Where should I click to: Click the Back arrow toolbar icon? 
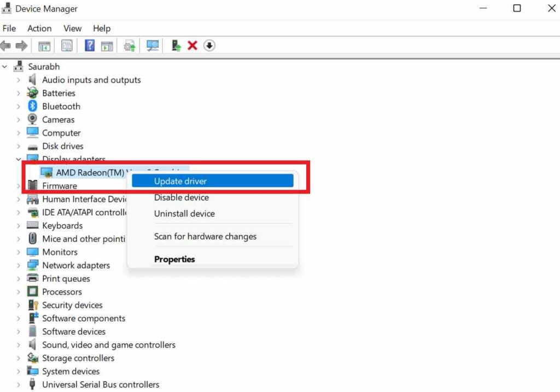click(5, 46)
